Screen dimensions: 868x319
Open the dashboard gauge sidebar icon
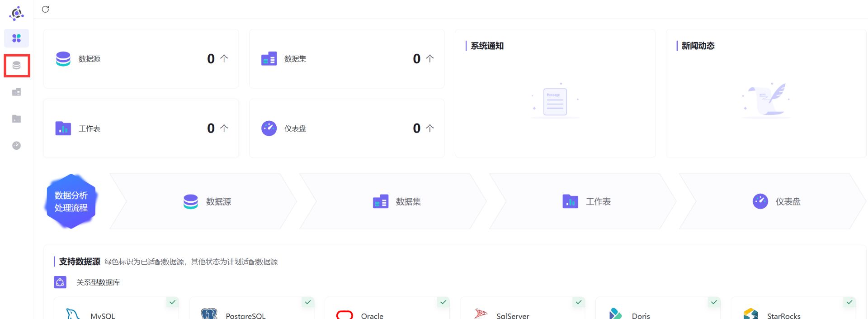click(x=17, y=145)
